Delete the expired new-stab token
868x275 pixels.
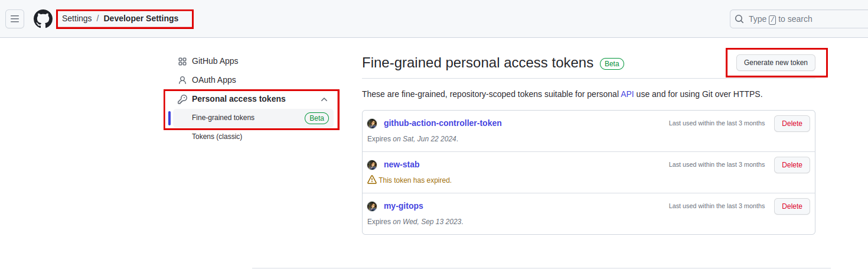(x=792, y=165)
